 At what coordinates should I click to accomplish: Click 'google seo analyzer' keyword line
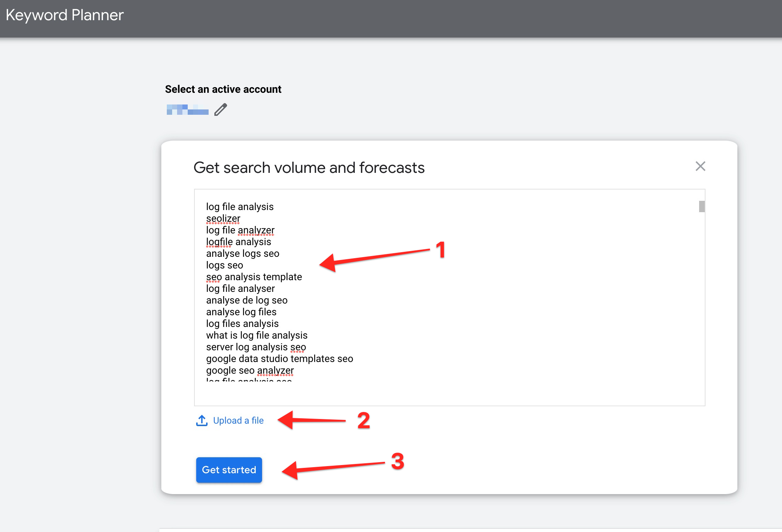coord(250,370)
